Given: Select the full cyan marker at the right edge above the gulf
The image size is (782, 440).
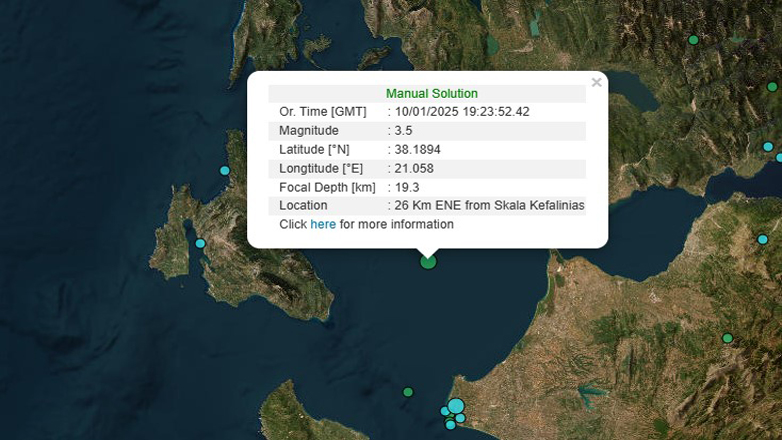Looking at the screenshot, I should [x=768, y=147].
